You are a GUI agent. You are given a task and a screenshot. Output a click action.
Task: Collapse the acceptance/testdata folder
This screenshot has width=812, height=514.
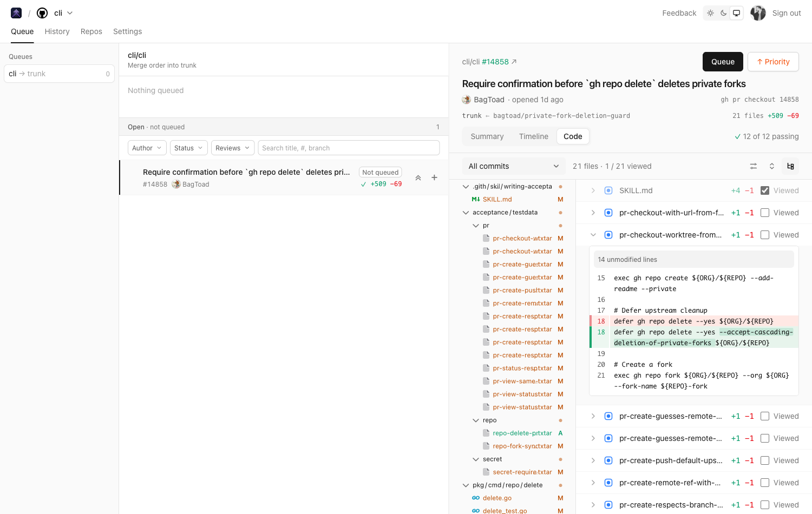(x=466, y=213)
